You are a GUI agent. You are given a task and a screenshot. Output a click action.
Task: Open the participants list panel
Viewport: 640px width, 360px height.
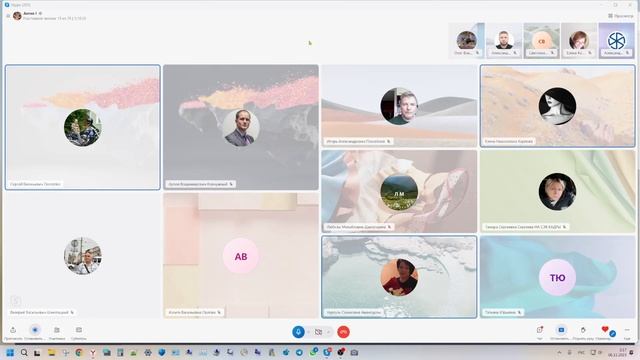57,330
